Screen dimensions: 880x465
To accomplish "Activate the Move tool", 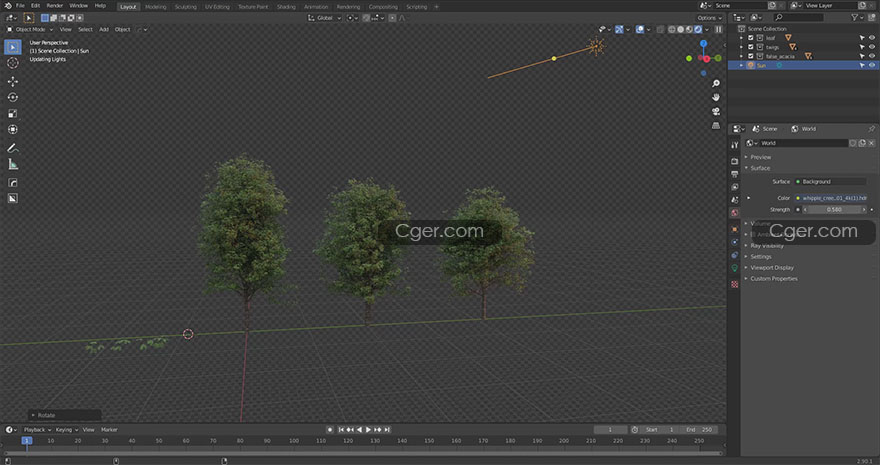I will pos(12,81).
